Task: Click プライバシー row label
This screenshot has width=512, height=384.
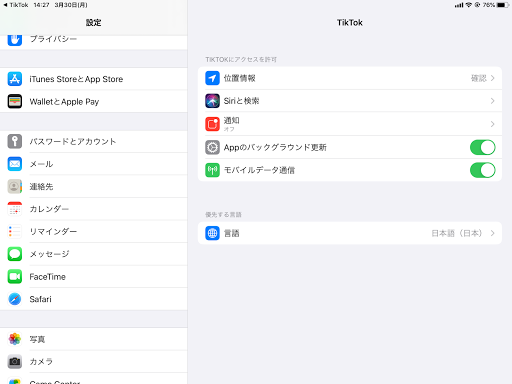Action: pos(53,39)
